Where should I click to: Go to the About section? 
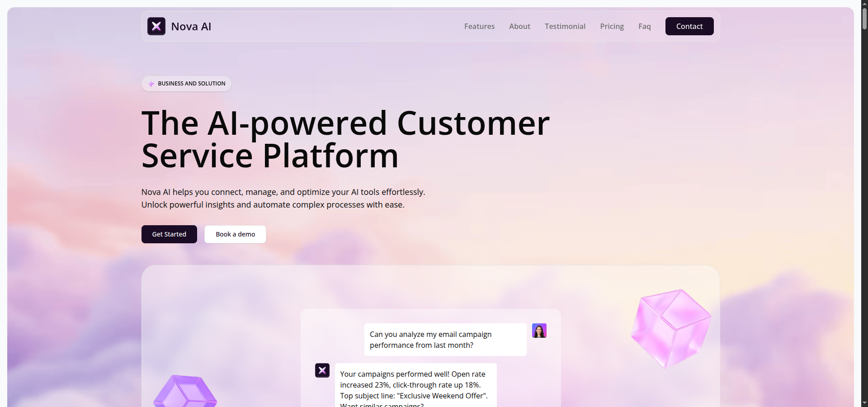pyautogui.click(x=519, y=26)
